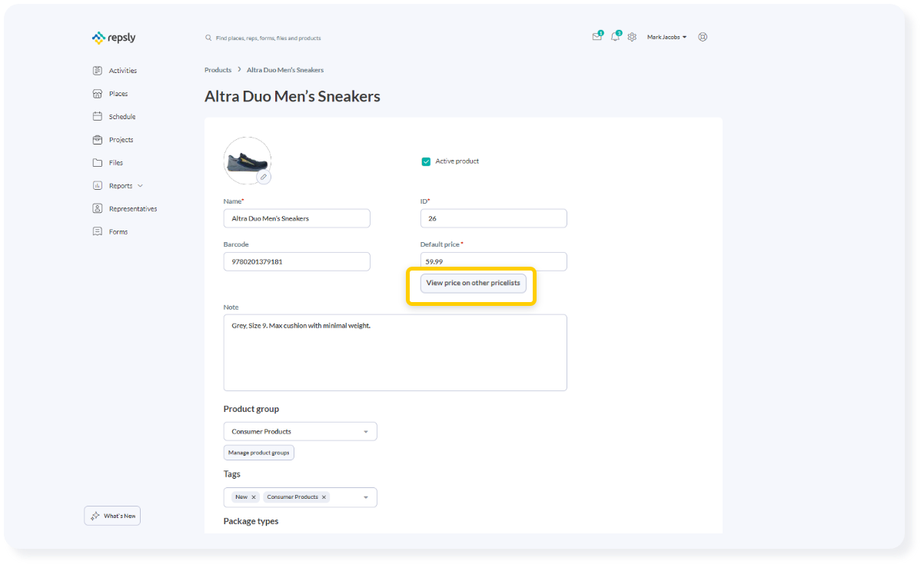924x568 pixels.
Task: Go to Files in the sidebar
Action: [116, 163]
